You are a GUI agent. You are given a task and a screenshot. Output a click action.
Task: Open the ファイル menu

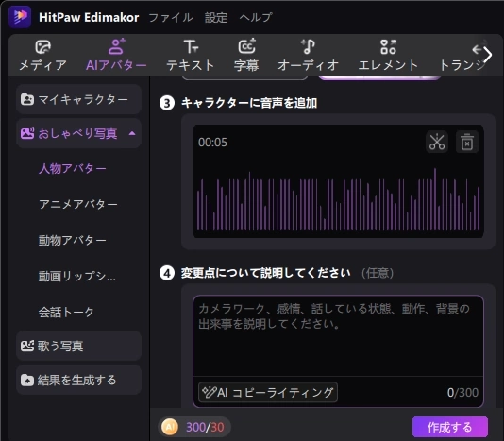click(171, 17)
